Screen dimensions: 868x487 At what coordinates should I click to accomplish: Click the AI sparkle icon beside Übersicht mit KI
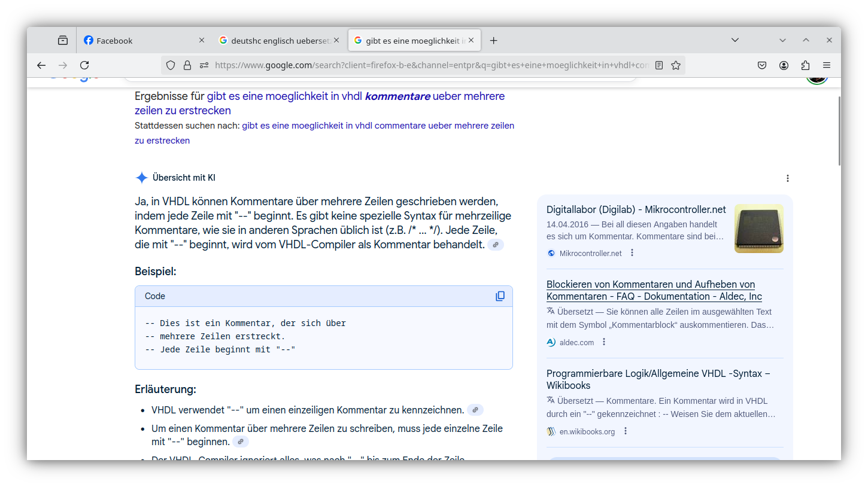(141, 177)
